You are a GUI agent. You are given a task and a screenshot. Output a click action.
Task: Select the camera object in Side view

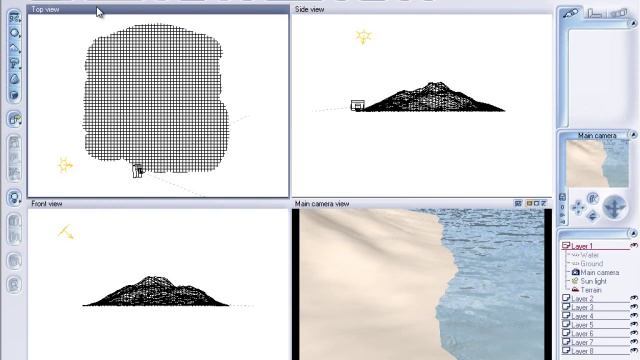(358, 105)
